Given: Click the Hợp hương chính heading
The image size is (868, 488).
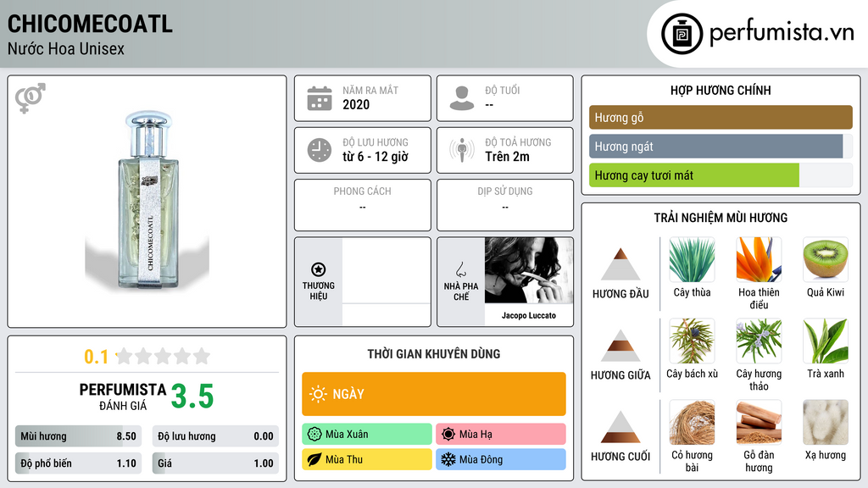Looking at the screenshot, I should point(721,90).
